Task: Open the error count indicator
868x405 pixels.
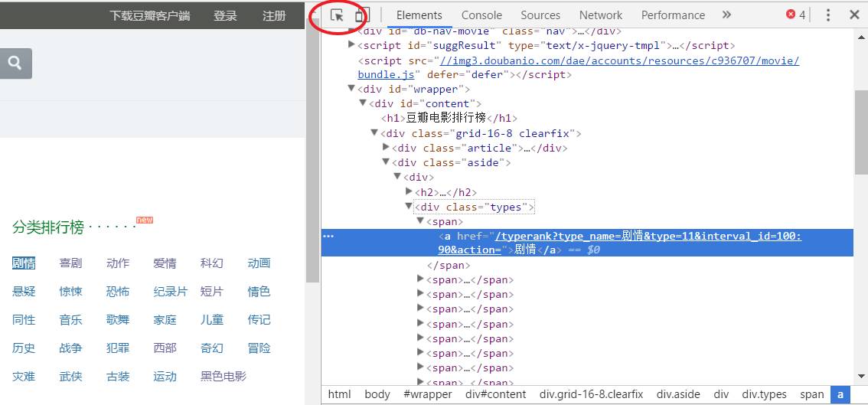Action: pyautogui.click(x=796, y=15)
